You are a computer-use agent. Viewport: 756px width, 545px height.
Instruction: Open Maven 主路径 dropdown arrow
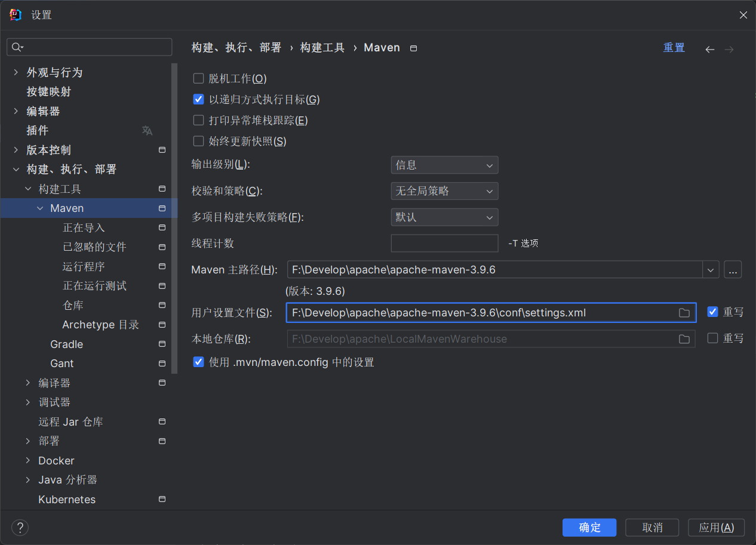tap(711, 270)
